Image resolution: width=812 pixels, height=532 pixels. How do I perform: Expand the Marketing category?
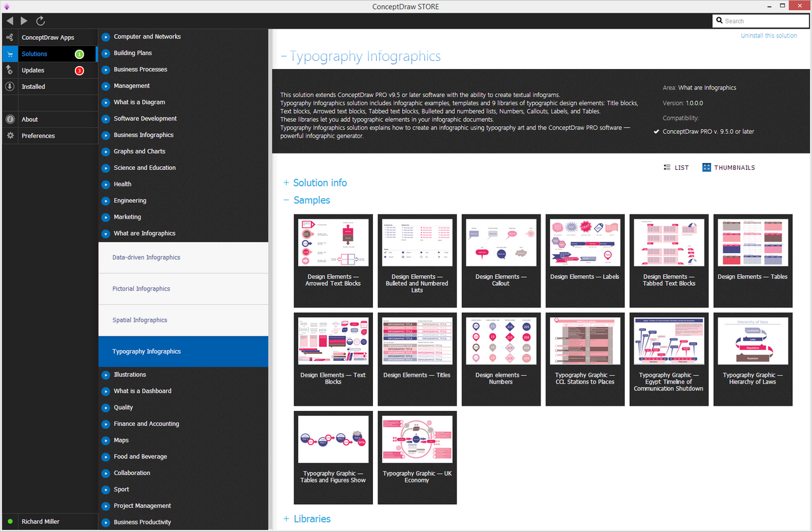(x=106, y=217)
